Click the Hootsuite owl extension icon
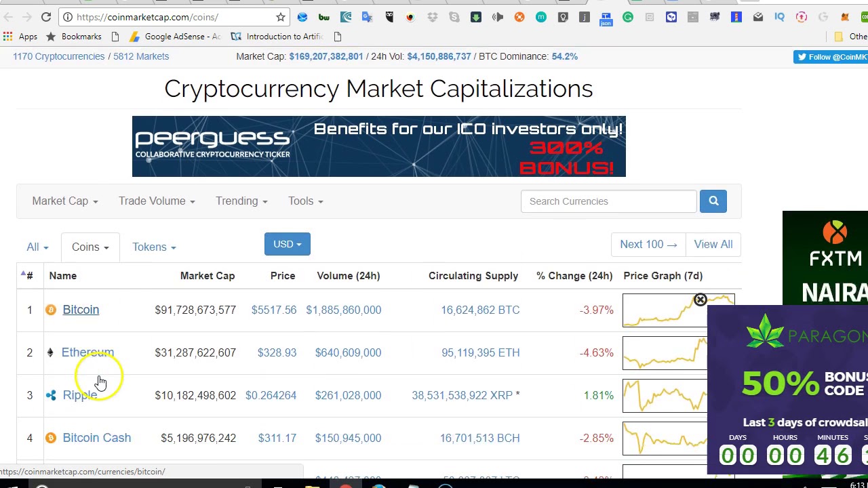 pyautogui.click(x=389, y=17)
